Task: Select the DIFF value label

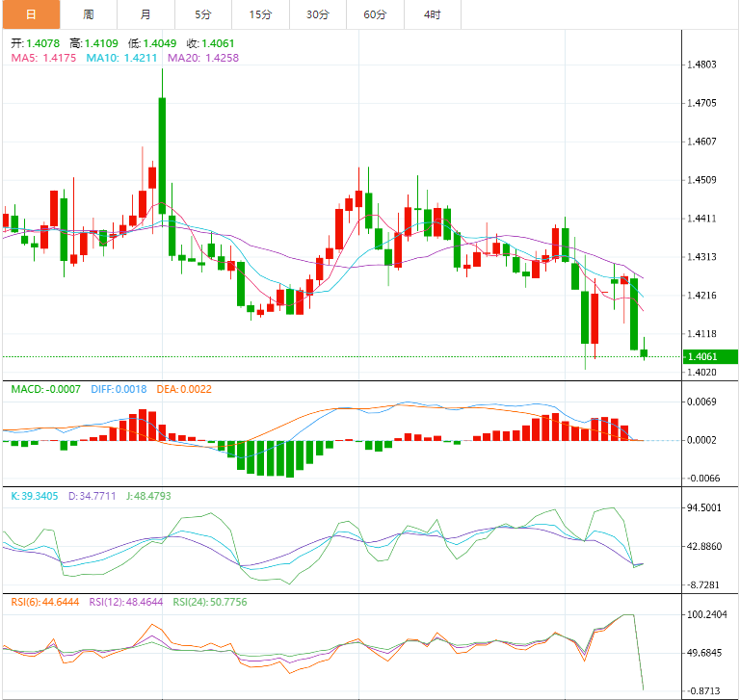Action: (119, 389)
